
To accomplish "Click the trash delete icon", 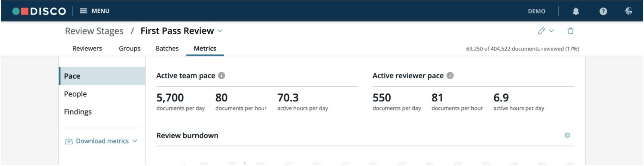I will [x=571, y=31].
